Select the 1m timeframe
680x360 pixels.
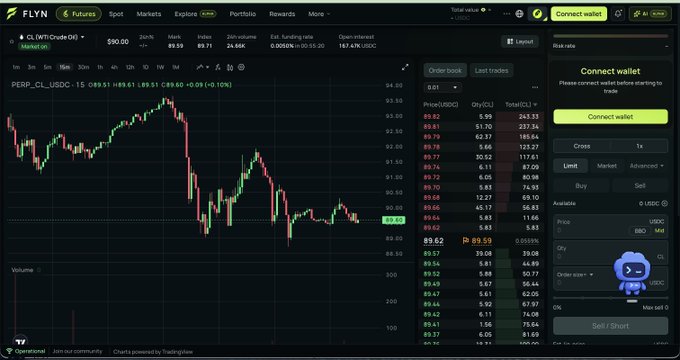[x=16, y=67]
